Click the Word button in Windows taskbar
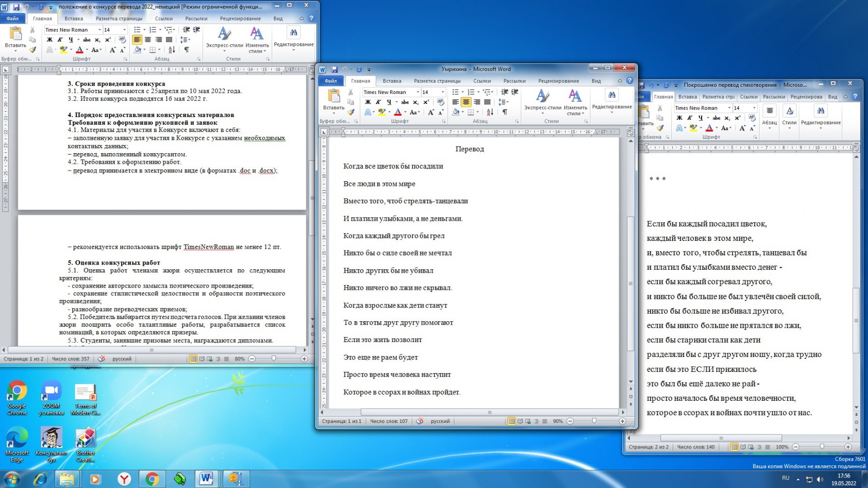868x488 pixels. click(x=206, y=479)
